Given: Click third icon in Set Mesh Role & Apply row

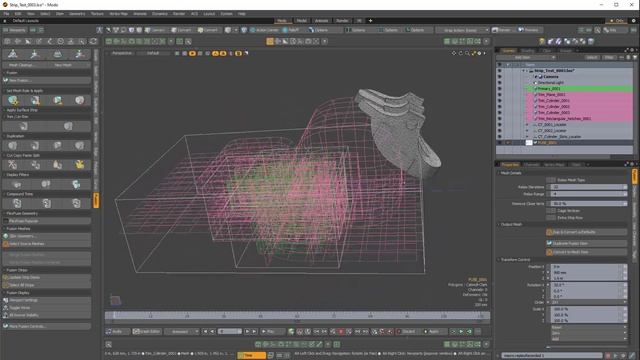Looking at the screenshot, I should 58,100.
